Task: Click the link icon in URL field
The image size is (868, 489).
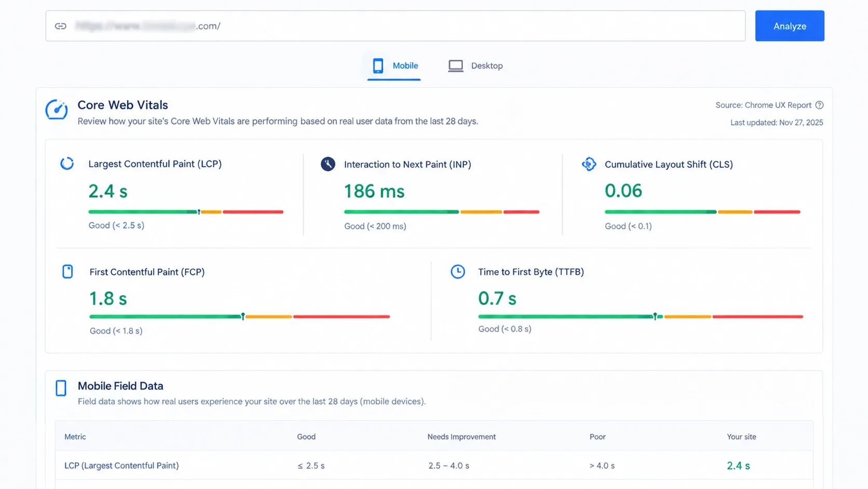Action: (x=61, y=26)
